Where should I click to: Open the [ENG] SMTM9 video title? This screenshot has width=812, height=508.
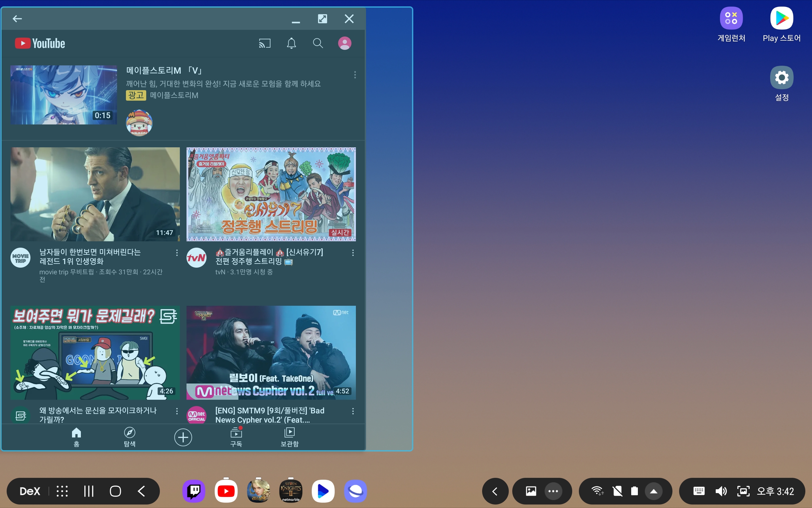coord(270,415)
